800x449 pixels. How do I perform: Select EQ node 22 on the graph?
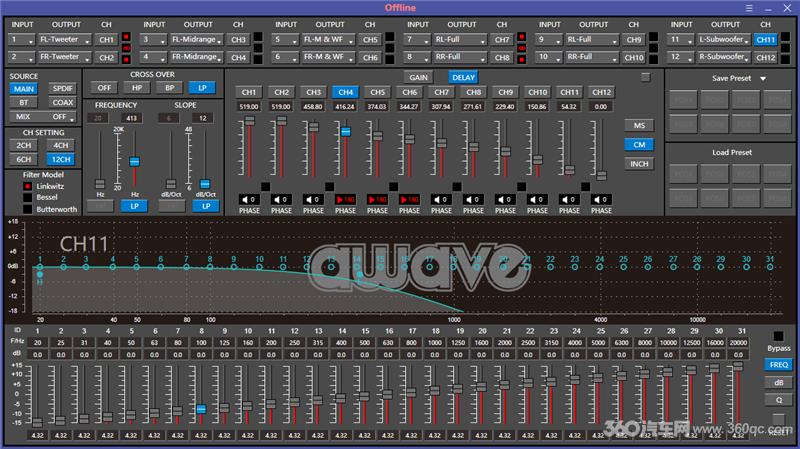550,267
